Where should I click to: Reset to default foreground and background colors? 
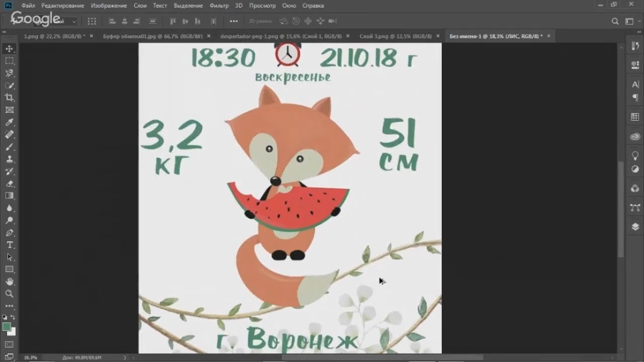pos(5,317)
